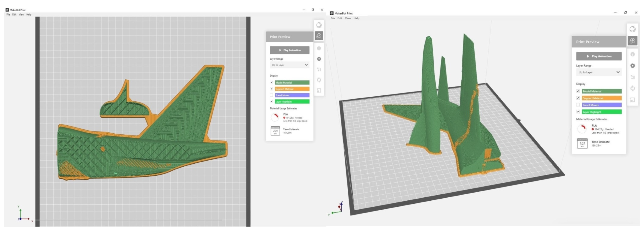Open the File menu in left window
This screenshot has height=232, width=644.
point(8,14)
